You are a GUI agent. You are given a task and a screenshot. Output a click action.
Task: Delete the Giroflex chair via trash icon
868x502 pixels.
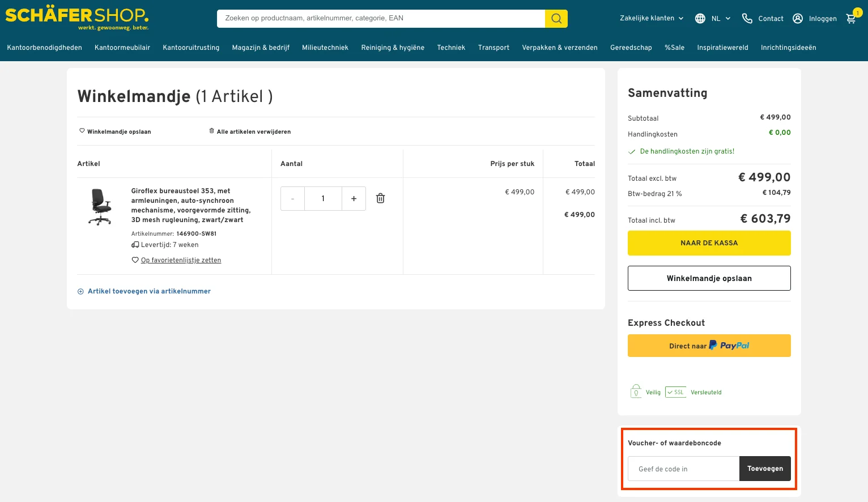pos(381,198)
